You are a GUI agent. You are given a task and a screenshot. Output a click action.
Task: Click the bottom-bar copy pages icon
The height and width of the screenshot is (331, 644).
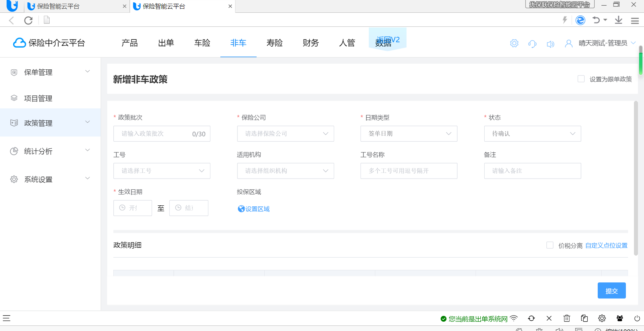coord(584,318)
